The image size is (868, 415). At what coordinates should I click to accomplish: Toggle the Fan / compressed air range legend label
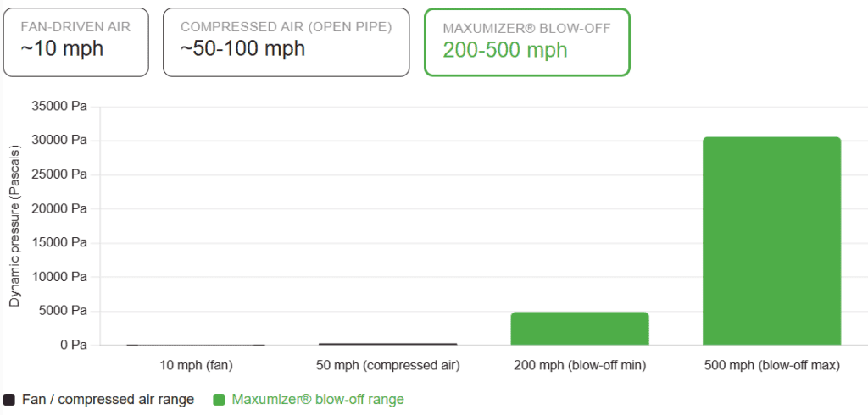(x=108, y=400)
